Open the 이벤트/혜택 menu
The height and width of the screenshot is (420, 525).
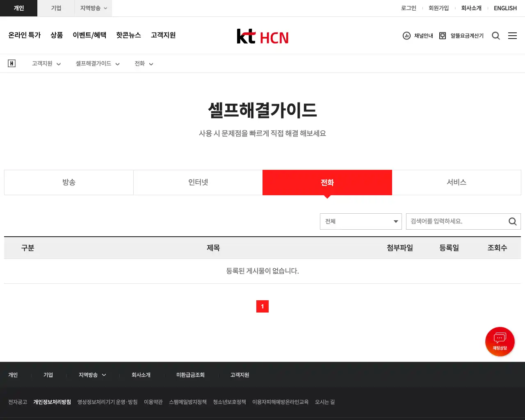pos(89,35)
